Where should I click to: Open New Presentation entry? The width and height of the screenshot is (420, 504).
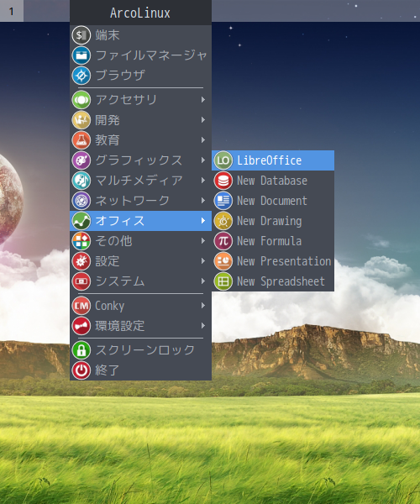[x=273, y=261]
